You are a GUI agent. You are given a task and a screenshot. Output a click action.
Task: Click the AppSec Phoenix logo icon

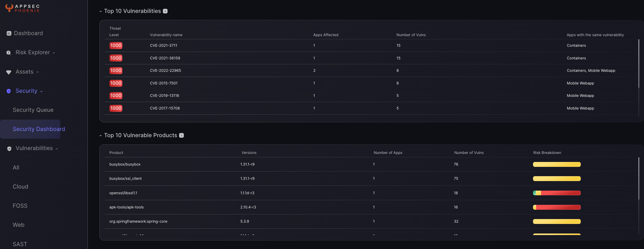[9, 8]
